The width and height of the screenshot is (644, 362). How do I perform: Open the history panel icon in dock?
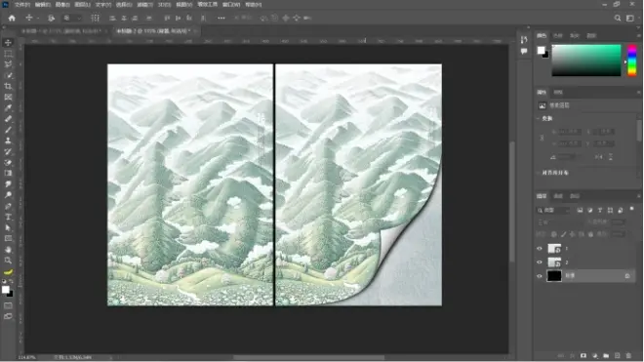tap(524, 39)
